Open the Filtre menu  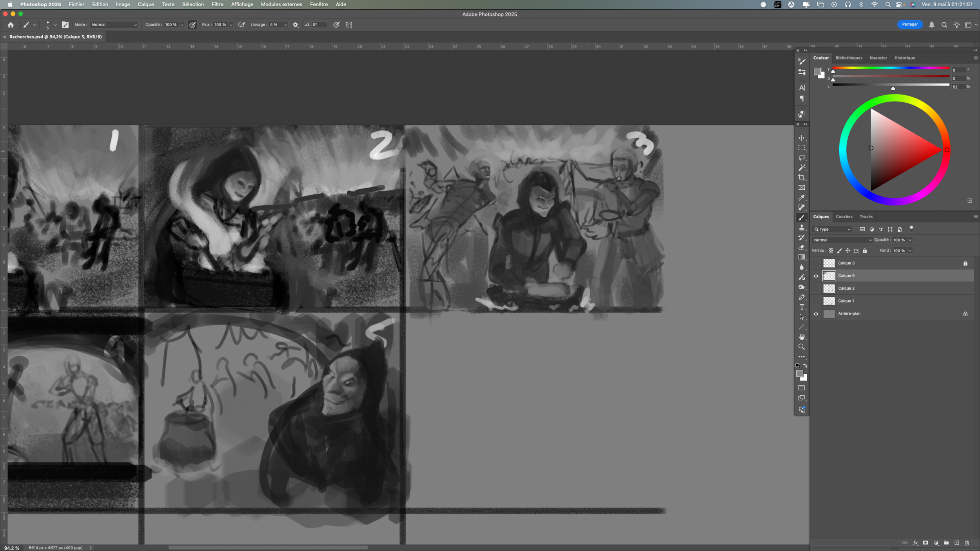(x=217, y=4)
